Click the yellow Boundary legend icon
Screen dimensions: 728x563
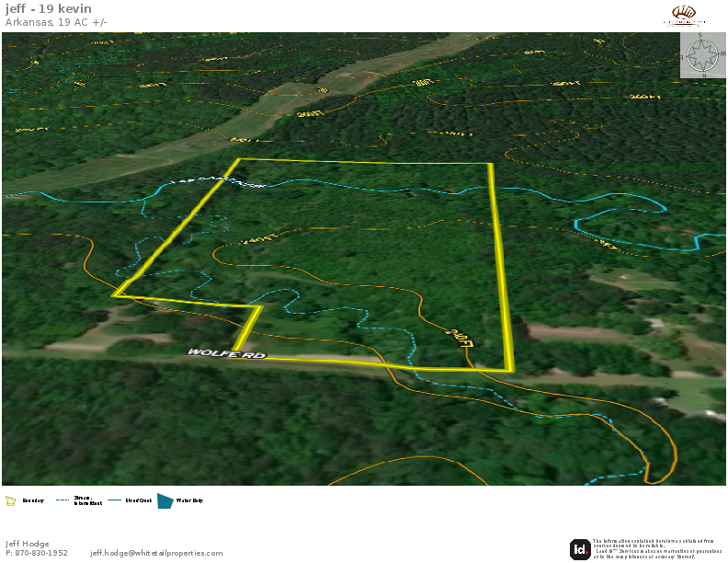(x=11, y=501)
